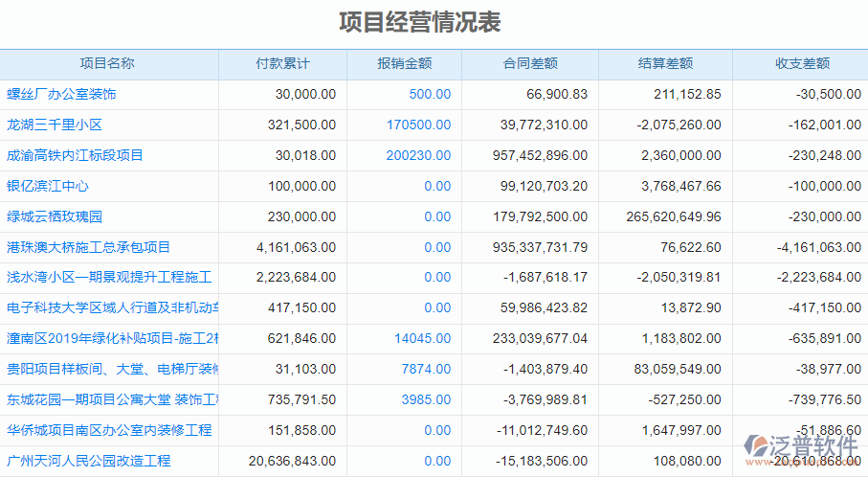Viewport: 868px width, 477px height.
Task: Click the 结算差额 column header
Action: (665, 64)
